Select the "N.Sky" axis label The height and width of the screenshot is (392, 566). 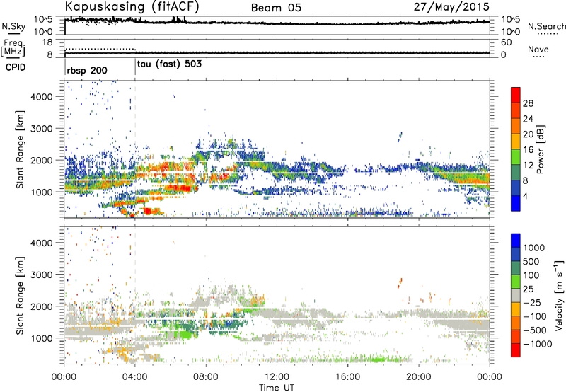pyautogui.click(x=13, y=26)
